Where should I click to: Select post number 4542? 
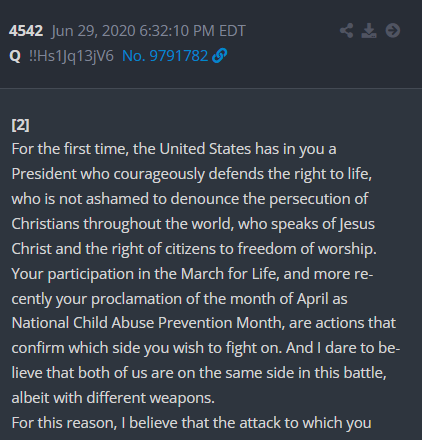click(x=26, y=31)
